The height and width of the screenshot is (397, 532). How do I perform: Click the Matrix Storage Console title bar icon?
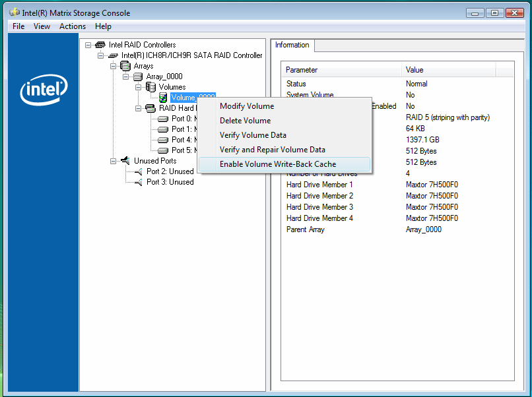(15, 13)
